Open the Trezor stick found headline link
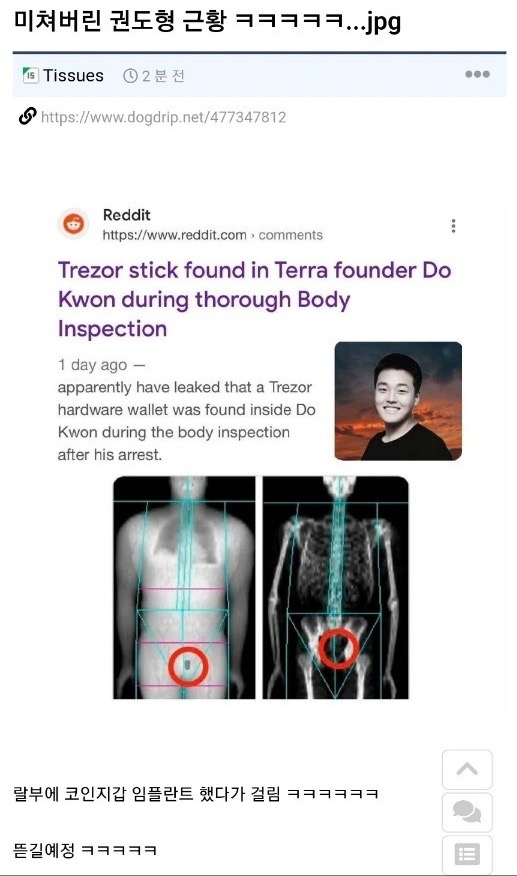 click(254, 299)
